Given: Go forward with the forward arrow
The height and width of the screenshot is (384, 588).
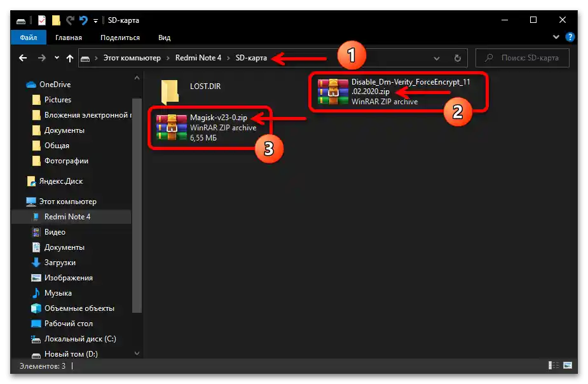Looking at the screenshot, I should tap(41, 58).
